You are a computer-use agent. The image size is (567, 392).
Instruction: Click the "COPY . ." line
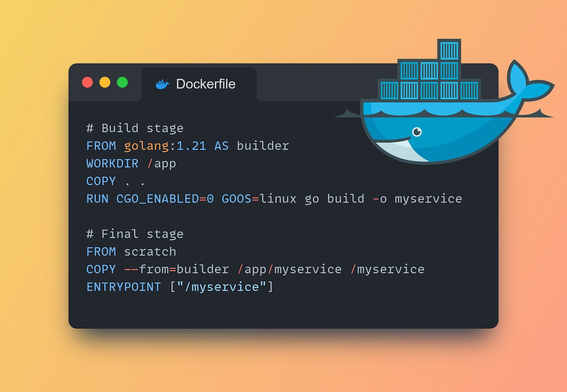click(x=116, y=181)
